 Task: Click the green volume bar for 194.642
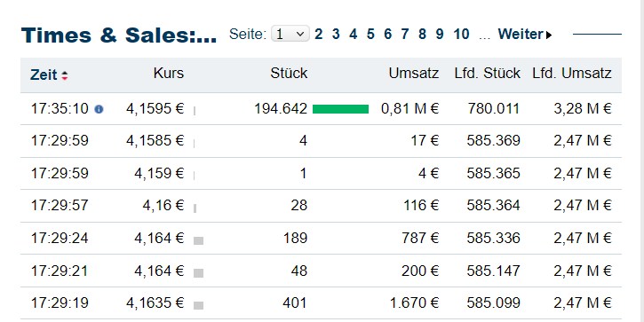coord(340,109)
